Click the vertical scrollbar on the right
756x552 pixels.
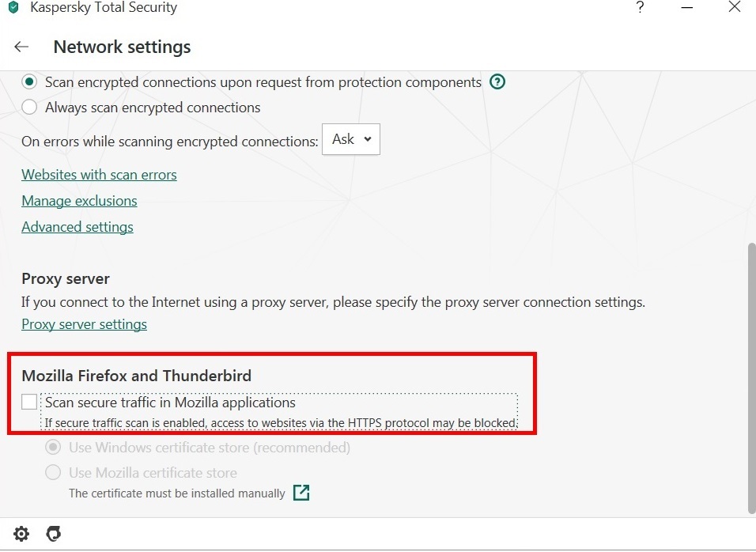(x=751, y=372)
